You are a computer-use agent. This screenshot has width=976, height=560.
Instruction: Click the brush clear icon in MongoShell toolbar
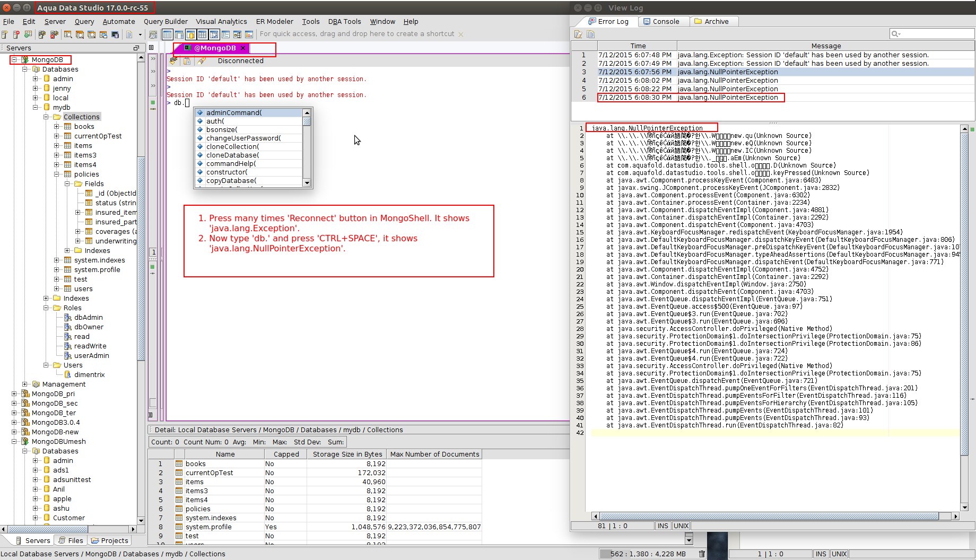pyautogui.click(x=202, y=61)
